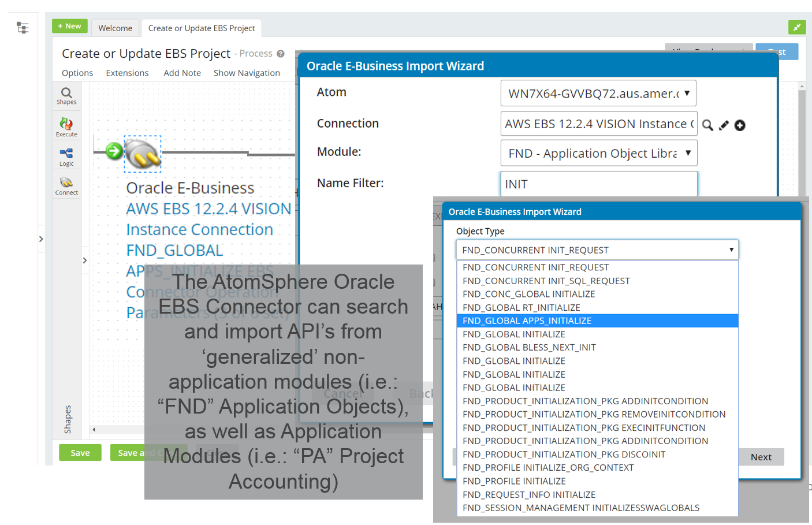Click the Next button in the wizard
Screen dimensions: 812x525
coord(761,457)
